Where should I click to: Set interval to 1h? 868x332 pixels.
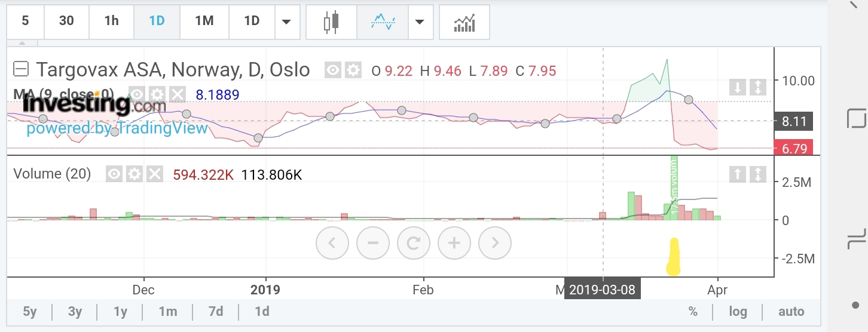111,21
